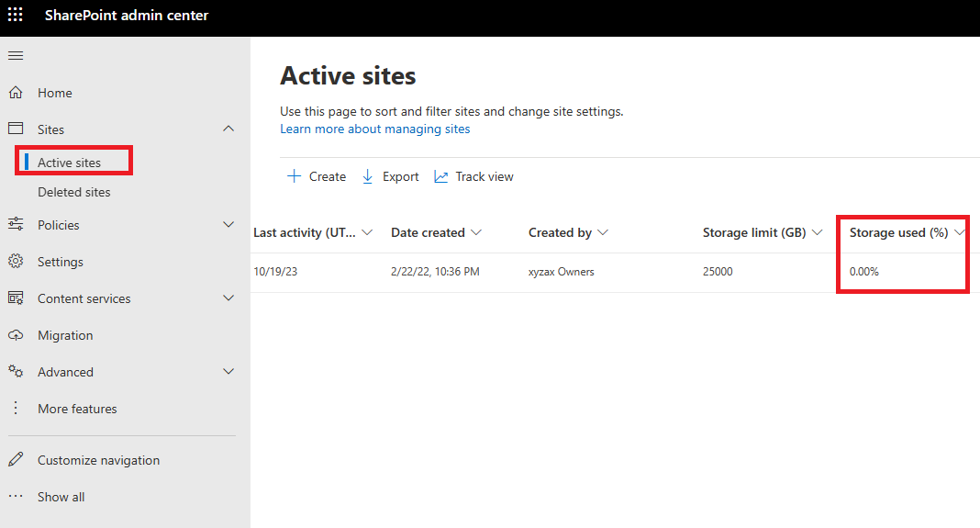Sort by Date created column header
980x528 pixels.
click(429, 232)
